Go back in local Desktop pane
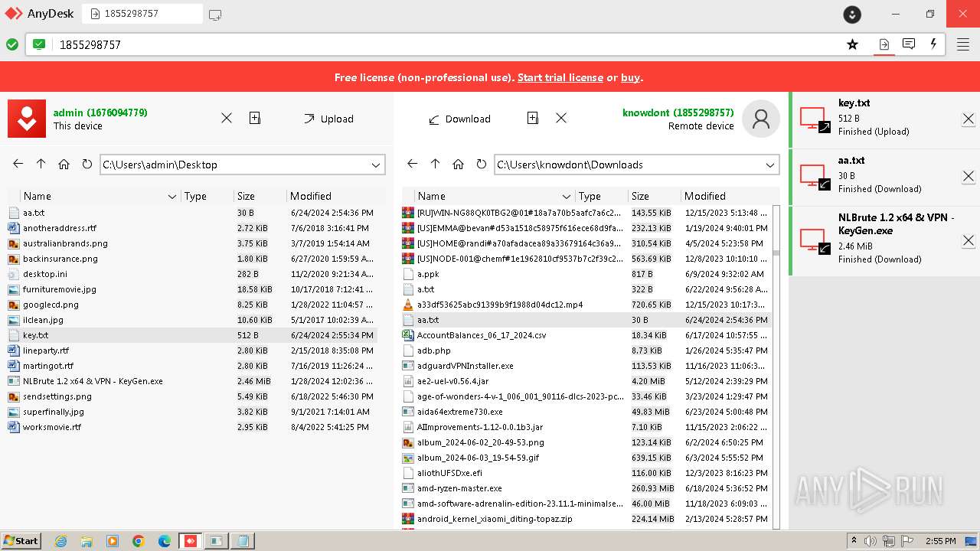This screenshot has width=980, height=551. coord(18,164)
